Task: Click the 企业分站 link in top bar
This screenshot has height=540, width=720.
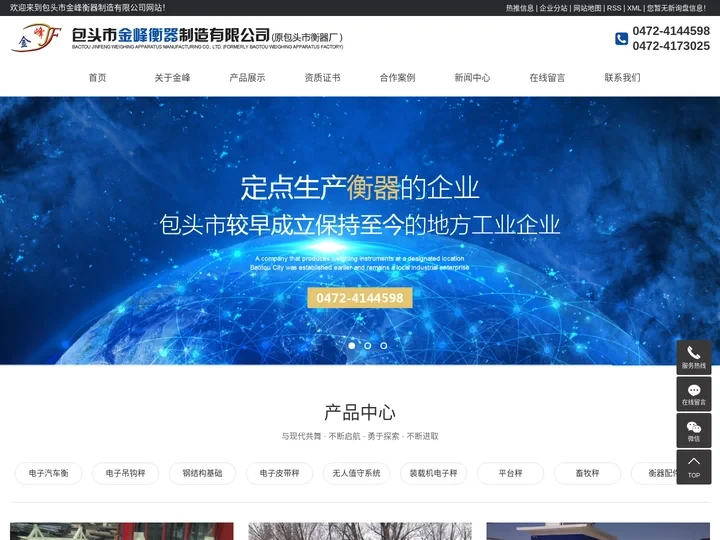Action: pos(553,8)
